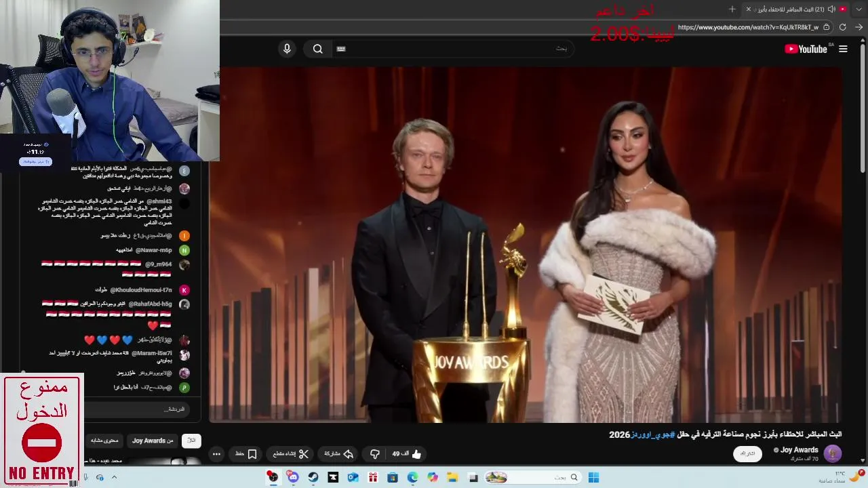
Task: Subscribe to the Joy Awards channel
Action: point(747,453)
